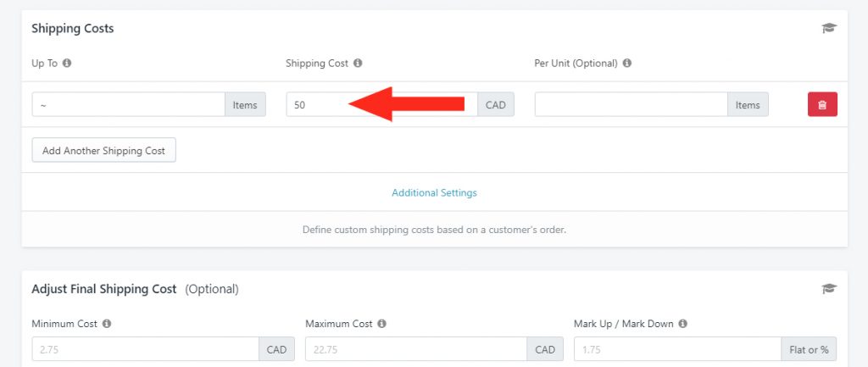Expand the Additional Settings link

coord(434,192)
